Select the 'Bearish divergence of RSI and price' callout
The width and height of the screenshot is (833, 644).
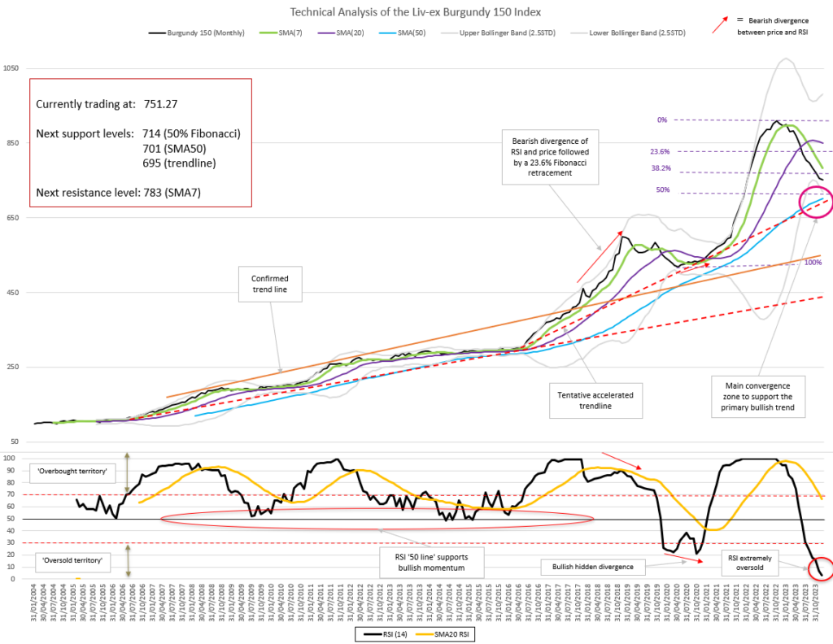click(x=551, y=157)
